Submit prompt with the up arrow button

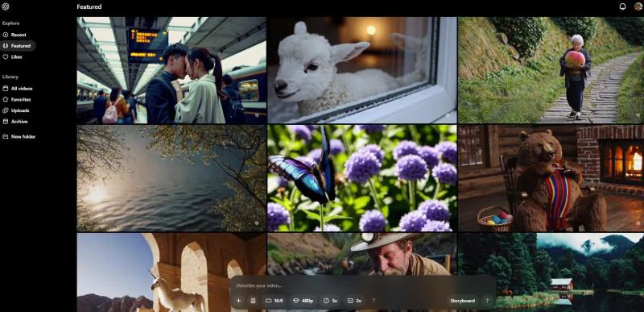click(487, 301)
